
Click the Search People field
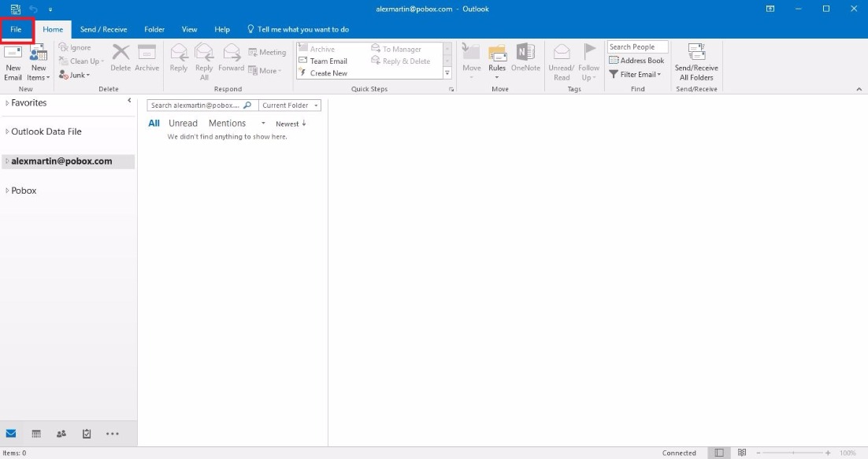coord(638,47)
